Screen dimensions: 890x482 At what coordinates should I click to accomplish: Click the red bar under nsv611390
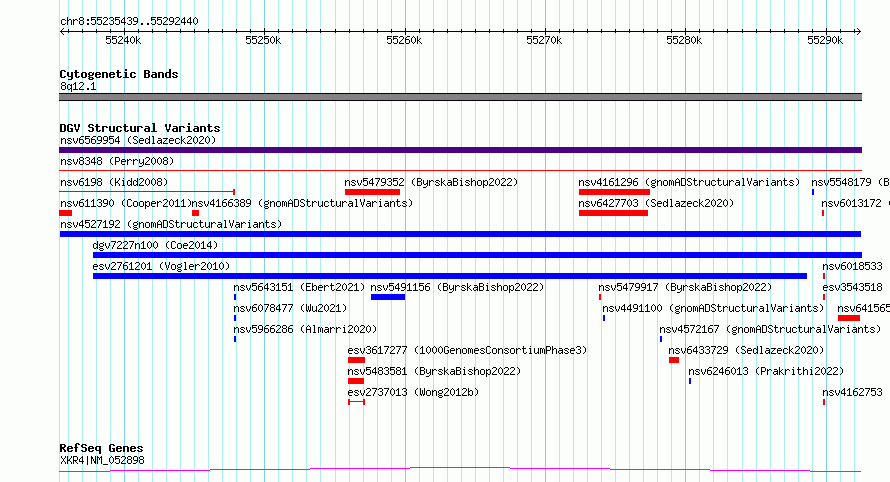(x=65, y=213)
